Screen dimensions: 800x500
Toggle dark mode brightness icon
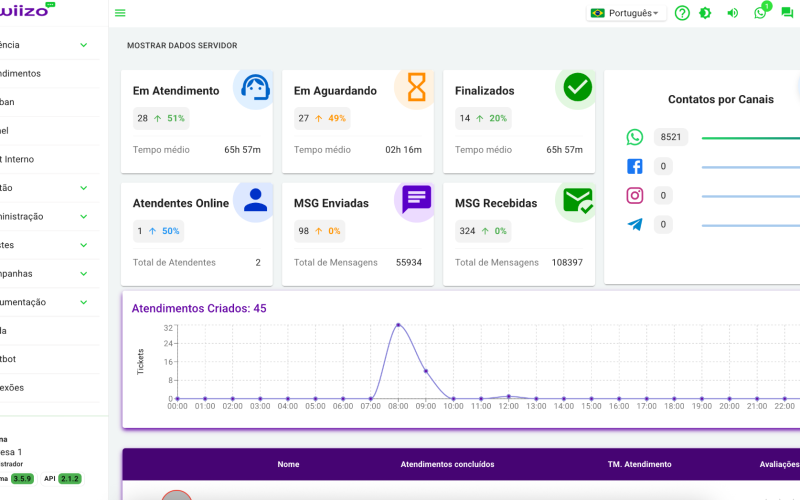click(706, 13)
